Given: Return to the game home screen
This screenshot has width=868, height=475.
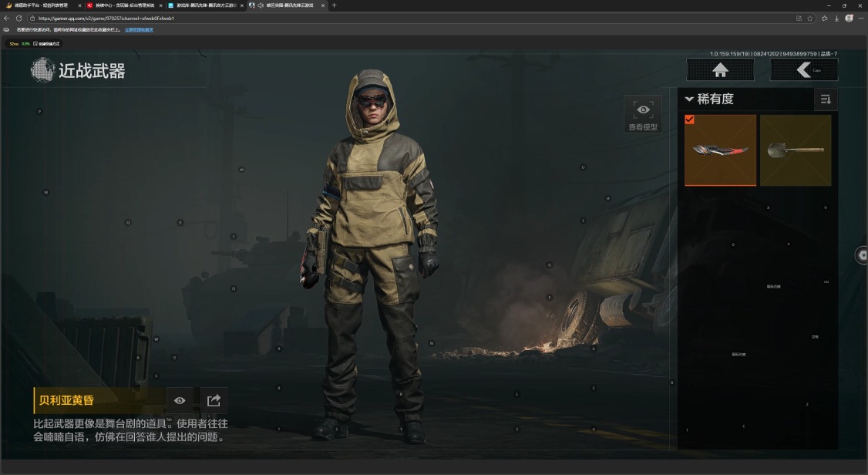Looking at the screenshot, I should coord(720,69).
